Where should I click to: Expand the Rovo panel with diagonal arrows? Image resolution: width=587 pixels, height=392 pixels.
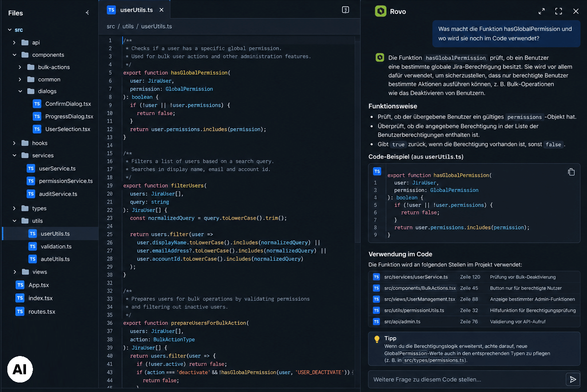click(542, 11)
